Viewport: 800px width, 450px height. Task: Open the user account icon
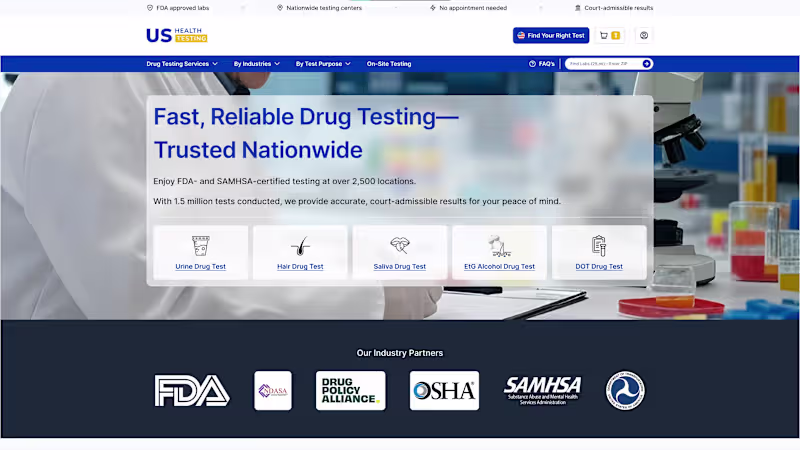(644, 35)
